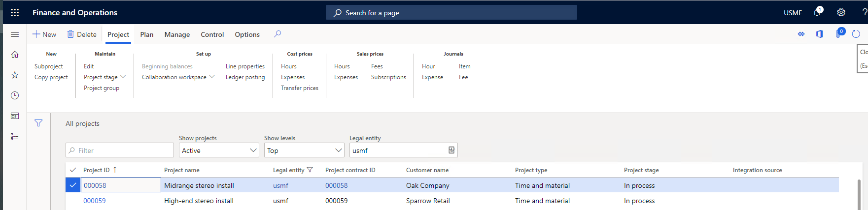Screen dimensions: 868x210
Task: Refresh the page with the circular arrow
Action: [x=856, y=34]
